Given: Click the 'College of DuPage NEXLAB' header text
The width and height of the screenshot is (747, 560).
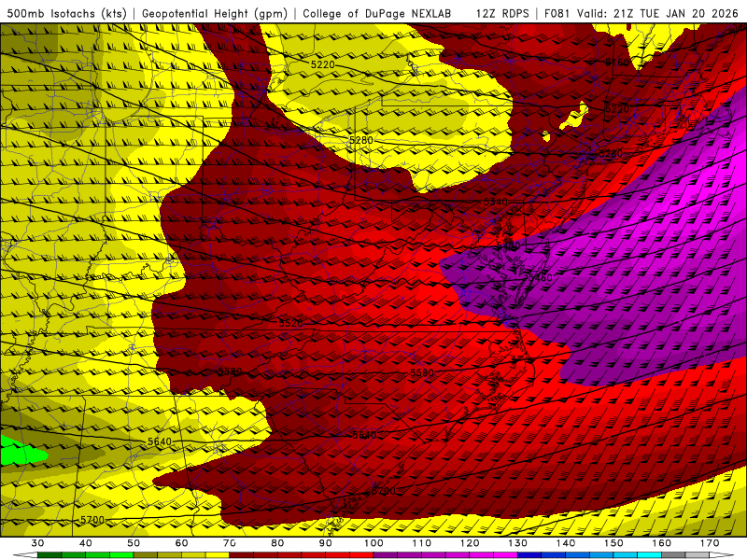Looking at the screenshot, I should 376,14.
